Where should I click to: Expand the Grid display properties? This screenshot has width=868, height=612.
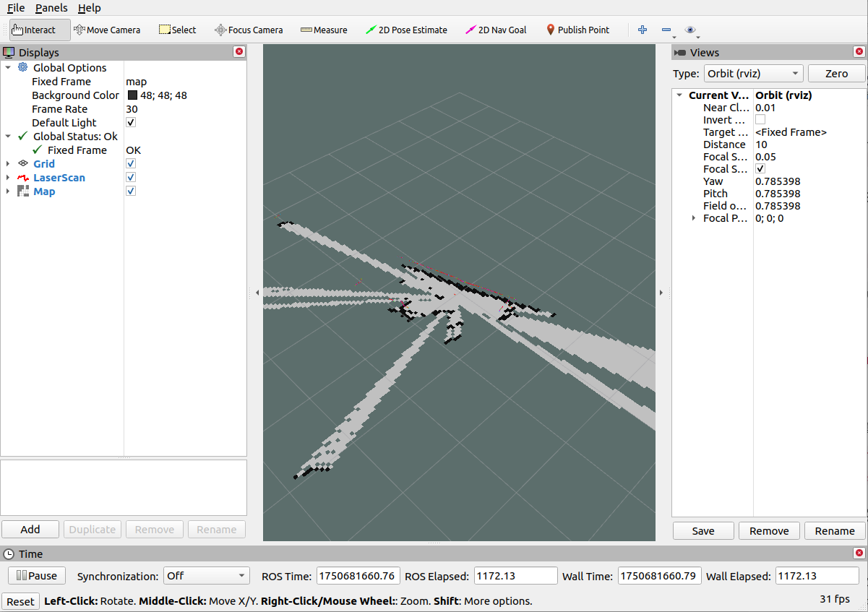click(8, 163)
